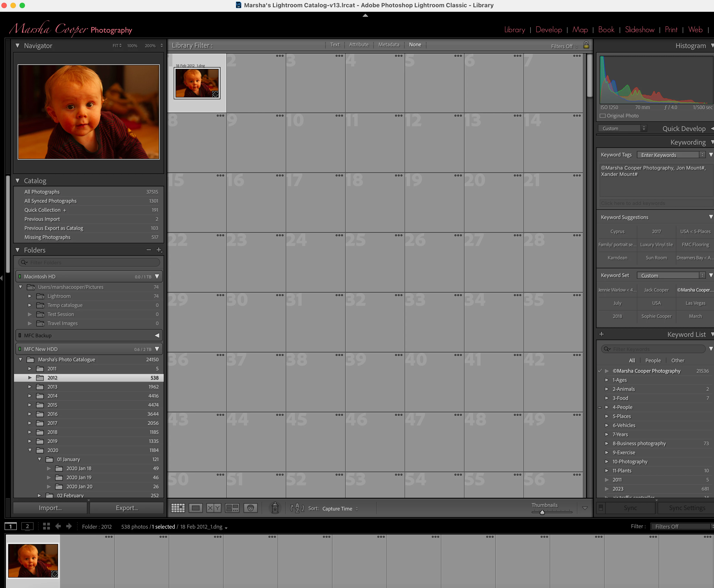Adjust the Thumbnails size slider
The width and height of the screenshot is (714, 588).
coord(542,512)
